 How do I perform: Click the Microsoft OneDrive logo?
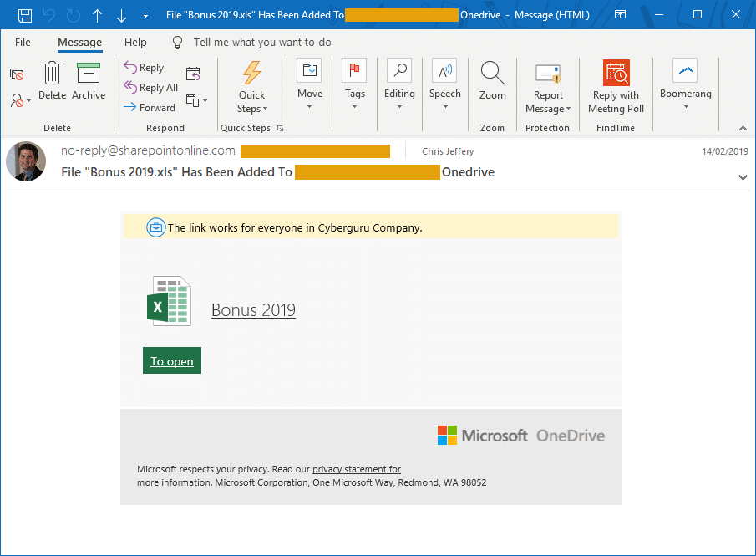click(x=520, y=436)
